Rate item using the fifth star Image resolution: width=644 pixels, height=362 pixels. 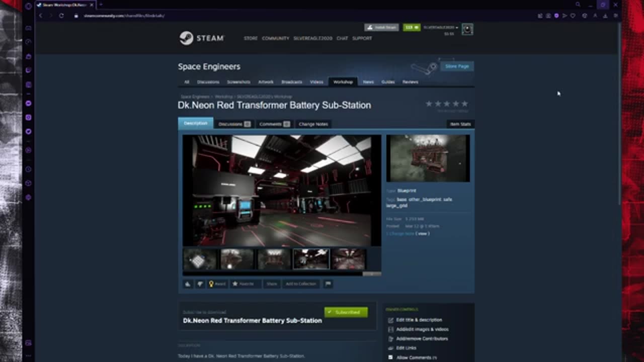pyautogui.click(x=464, y=104)
